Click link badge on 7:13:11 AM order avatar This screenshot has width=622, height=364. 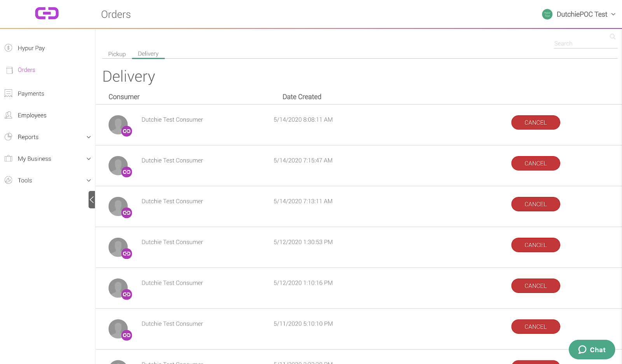pos(127,213)
